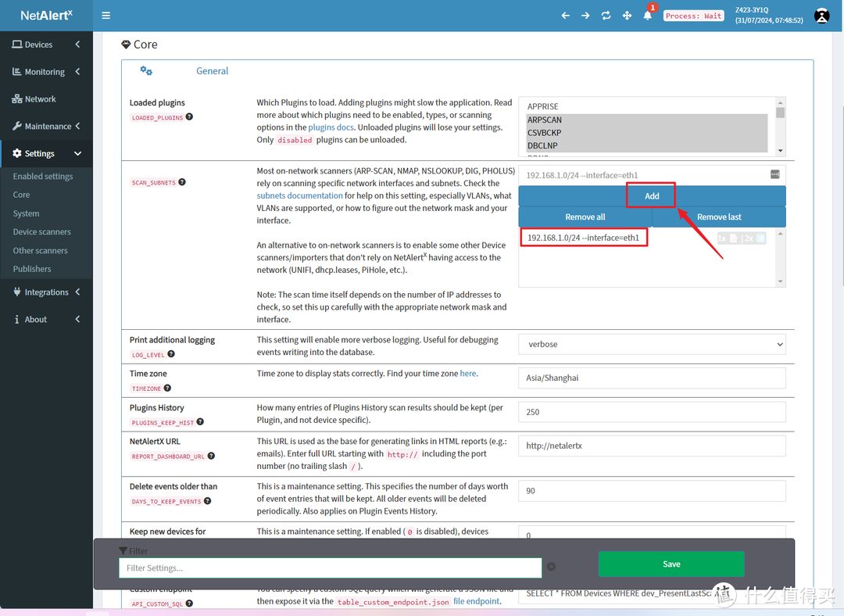This screenshot has width=844, height=616.
Task: Switch to the General tab
Action: click(212, 71)
